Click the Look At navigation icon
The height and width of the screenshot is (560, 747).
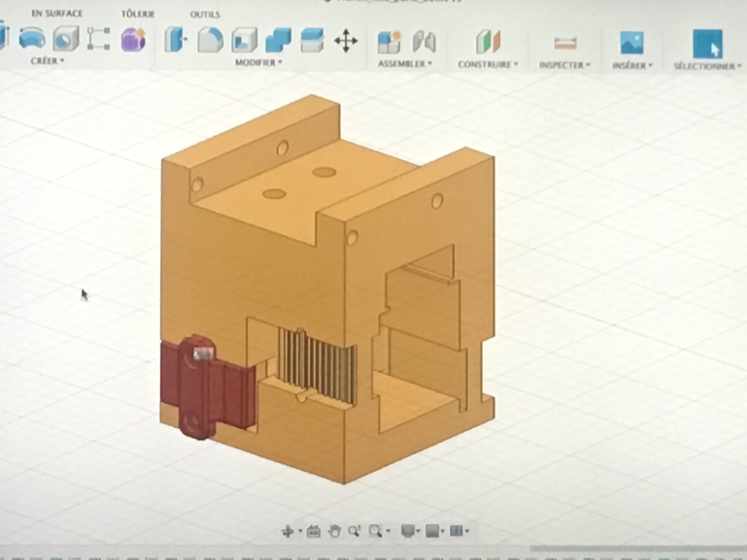point(313,532)
